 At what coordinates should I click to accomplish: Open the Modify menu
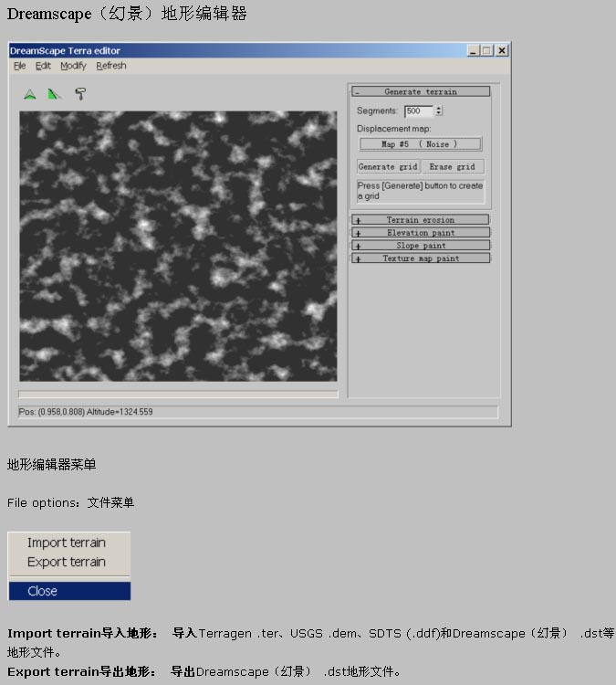coord(73,66)
